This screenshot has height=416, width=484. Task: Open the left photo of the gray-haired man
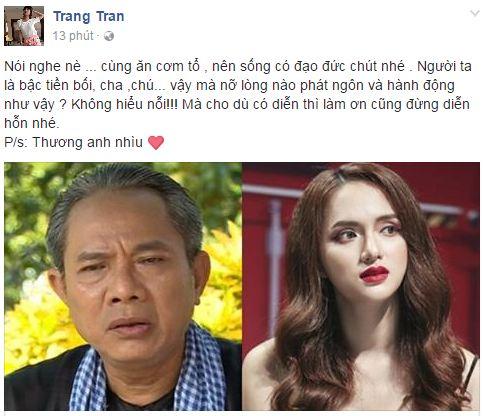[x=123, y=286]
